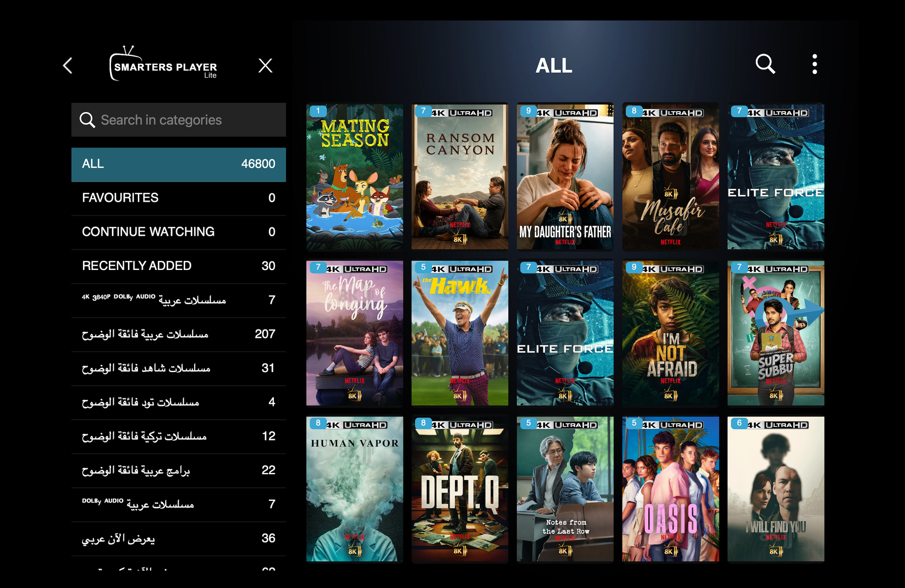Open the CONTINUE WATCHING category

(x=179, y=232)
